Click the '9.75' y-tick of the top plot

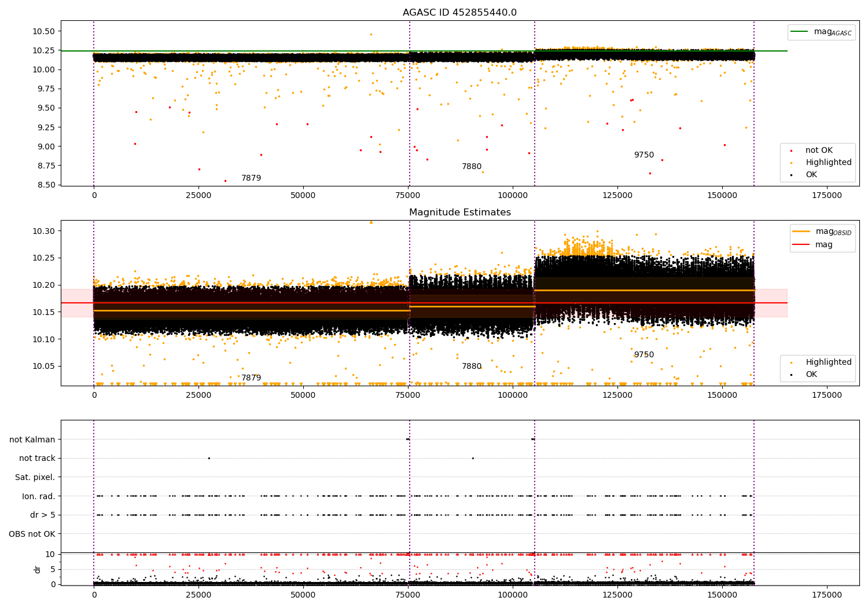pyautogui.click(x=46, y=89)
